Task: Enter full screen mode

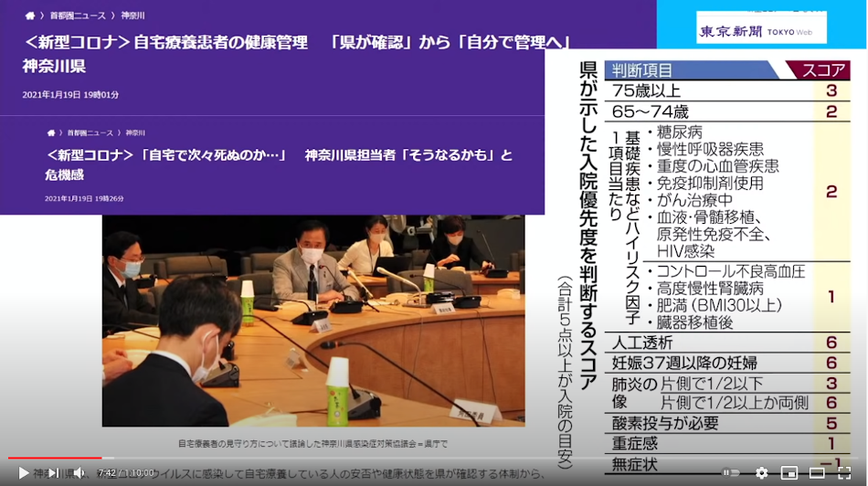Action: point(844,472)
